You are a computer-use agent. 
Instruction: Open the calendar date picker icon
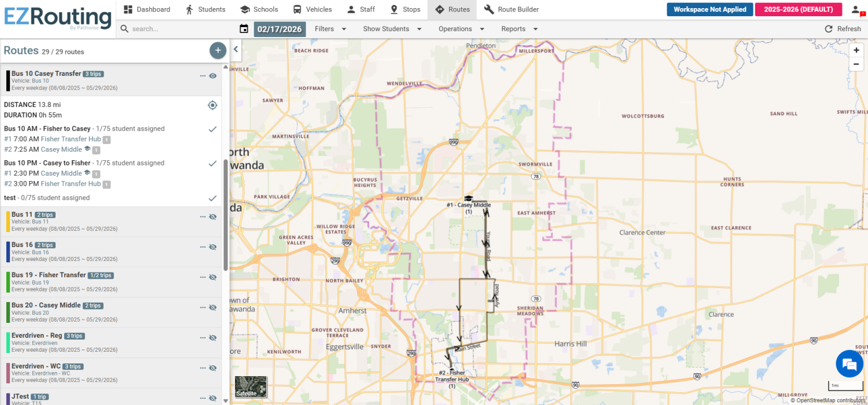click(244, 29)
